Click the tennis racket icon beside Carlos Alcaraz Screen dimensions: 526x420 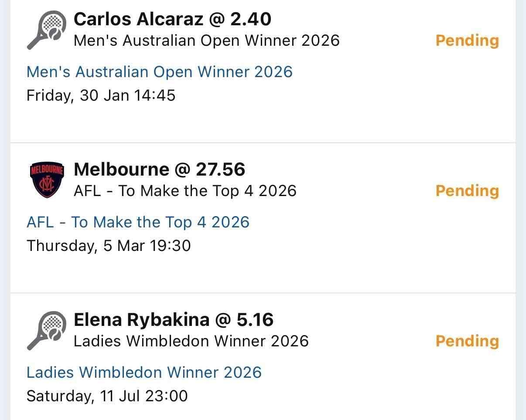click(x=46, y=30)
